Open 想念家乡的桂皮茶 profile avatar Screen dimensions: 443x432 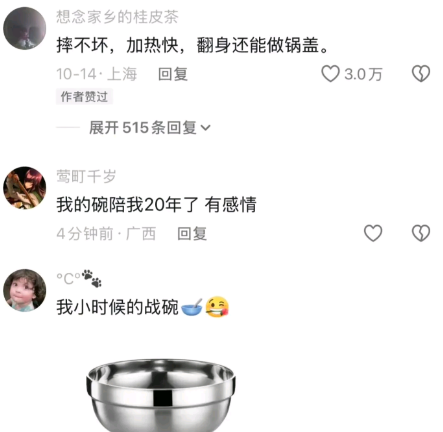(25, 28)
